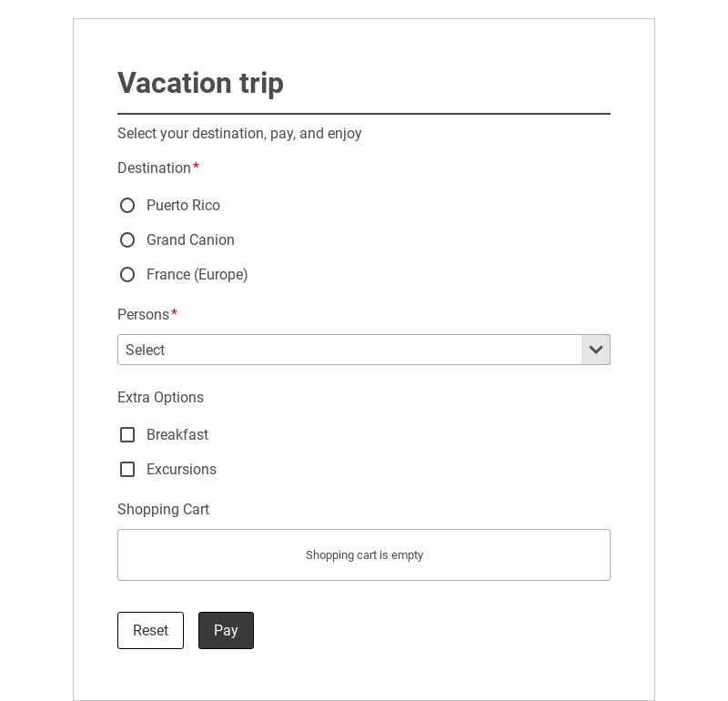Click the France (Europe) label text
728x701 pixels.
point(197,275)
